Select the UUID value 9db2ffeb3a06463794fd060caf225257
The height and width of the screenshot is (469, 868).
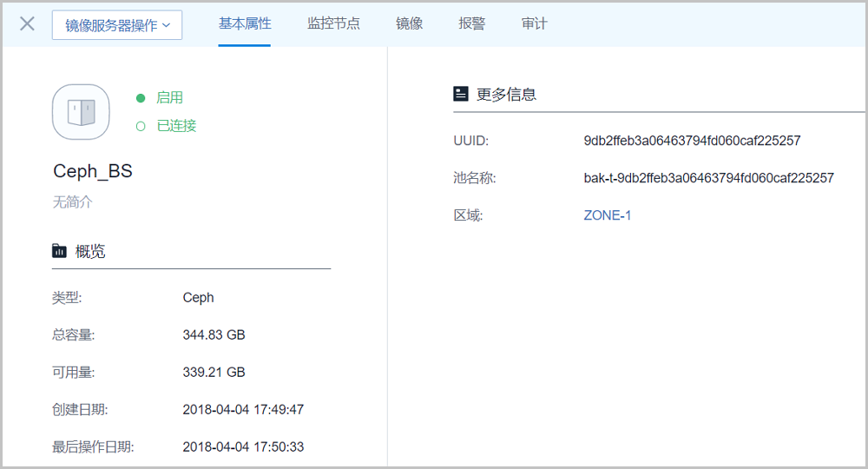click(x=692, y=141)
